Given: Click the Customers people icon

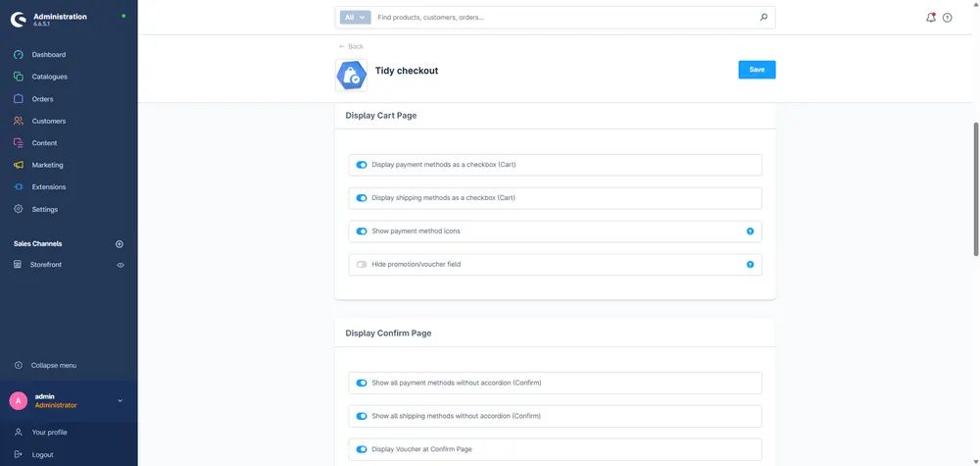Looking at the screenshot, I should (x=18, y=121).
